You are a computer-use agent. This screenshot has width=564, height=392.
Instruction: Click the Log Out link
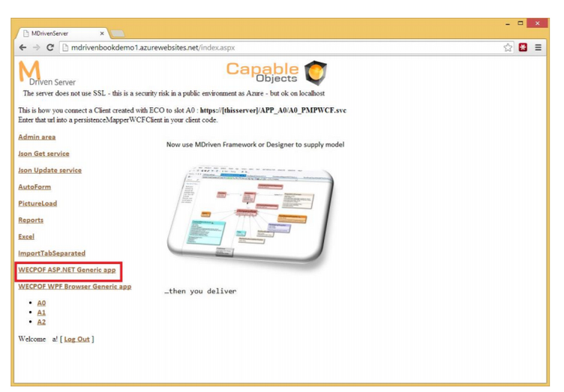(76, 340)
